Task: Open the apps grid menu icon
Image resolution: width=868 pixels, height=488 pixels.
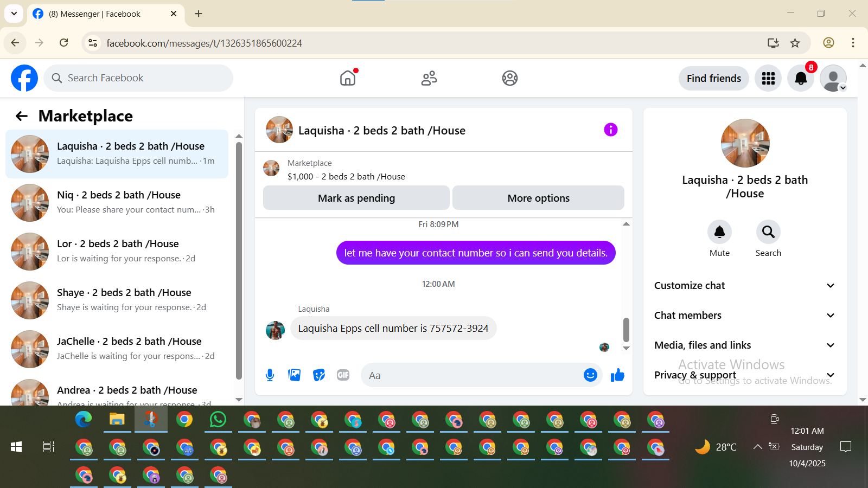Action: [x=768, y=78]
